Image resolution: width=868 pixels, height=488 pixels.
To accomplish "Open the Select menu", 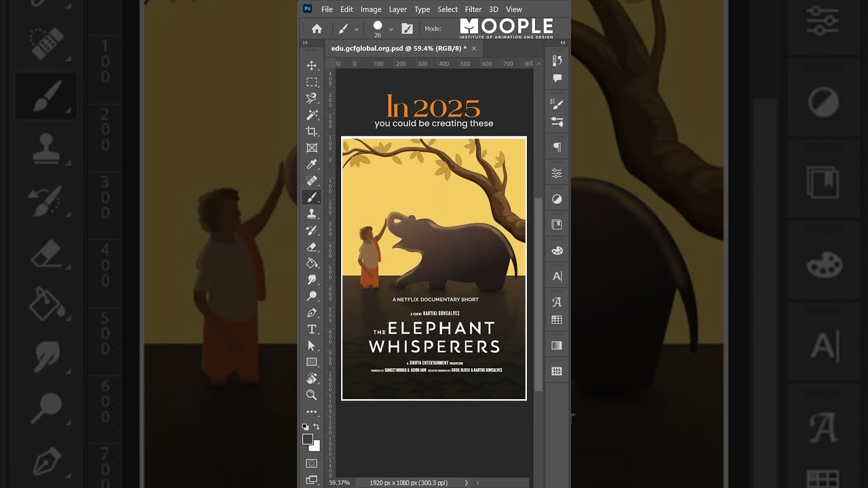I will click(x=448, y=9).
